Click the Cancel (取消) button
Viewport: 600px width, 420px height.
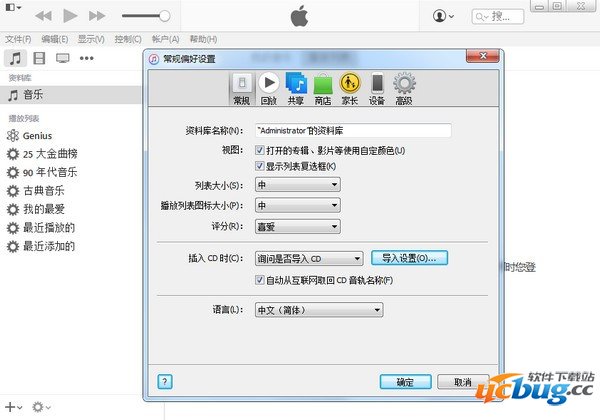463,382
